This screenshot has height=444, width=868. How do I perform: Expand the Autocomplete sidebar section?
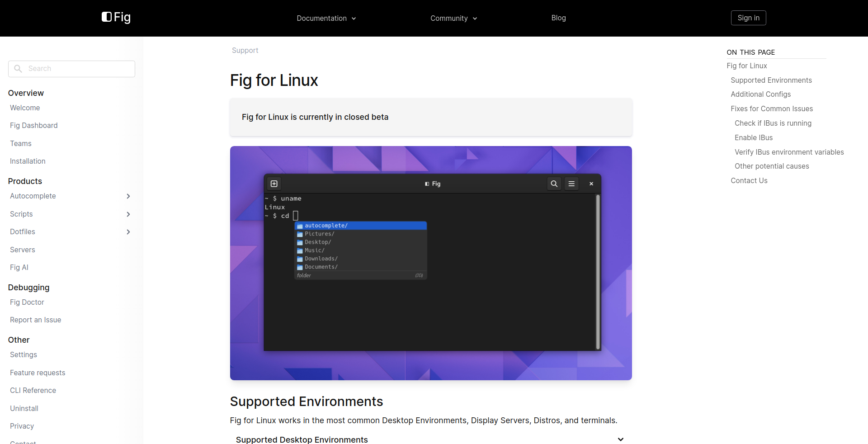pyautogui.click(x=128, y=196)
